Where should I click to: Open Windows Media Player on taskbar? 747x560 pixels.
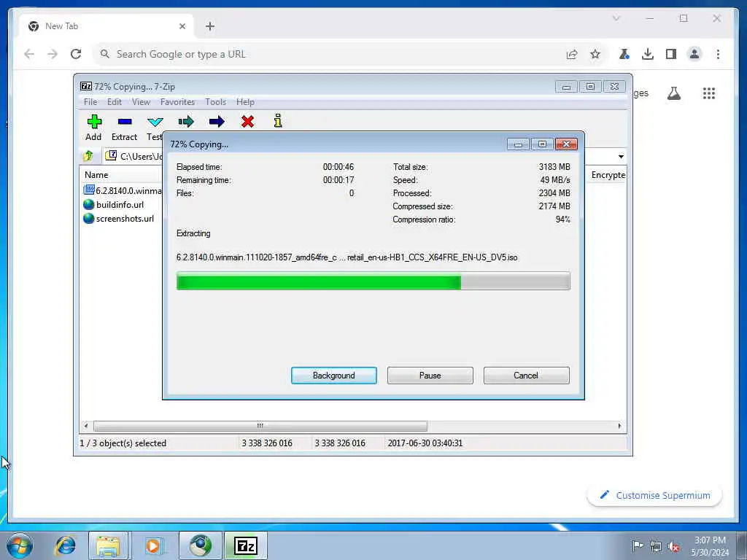[x=153, y=545]
